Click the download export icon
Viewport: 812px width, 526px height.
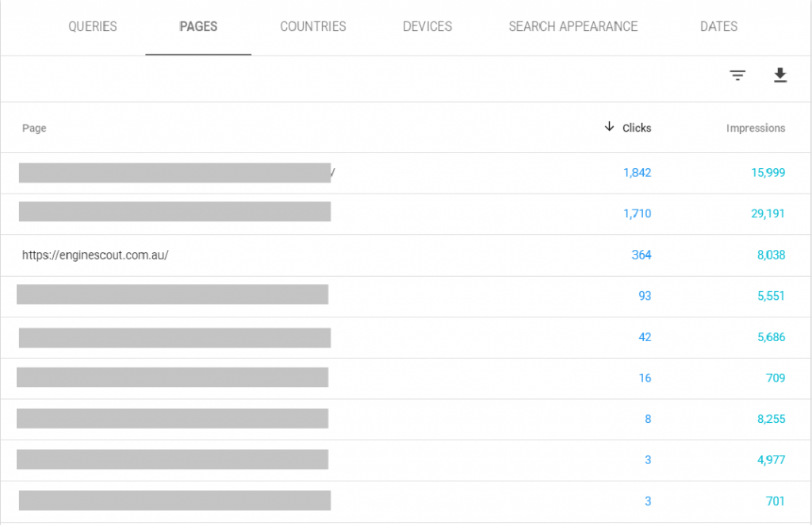(780, 75)
